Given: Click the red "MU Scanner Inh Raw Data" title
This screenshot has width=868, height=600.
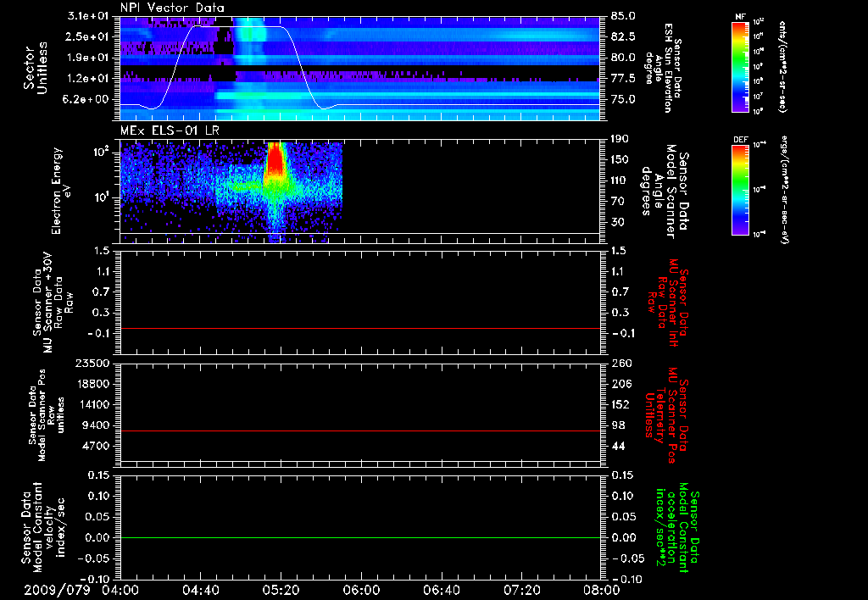Looking at the screenshot, I should click(x=668, y=303).
